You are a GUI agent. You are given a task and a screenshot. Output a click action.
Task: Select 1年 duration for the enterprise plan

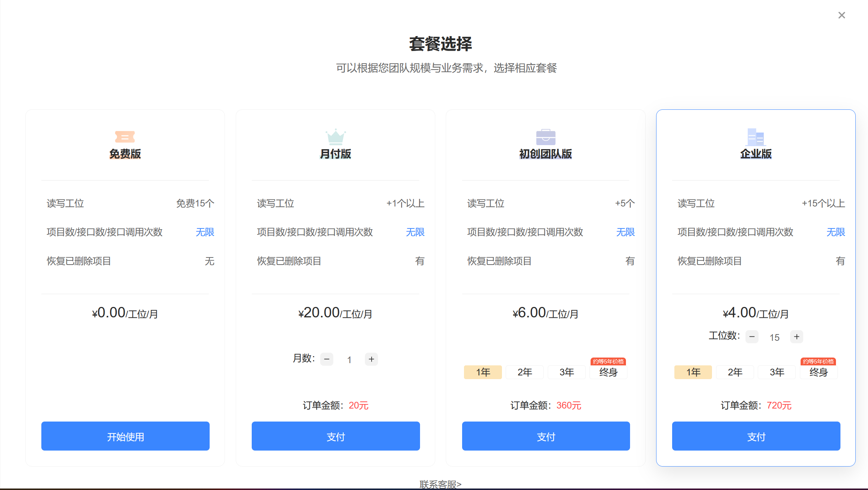[693, 372]
